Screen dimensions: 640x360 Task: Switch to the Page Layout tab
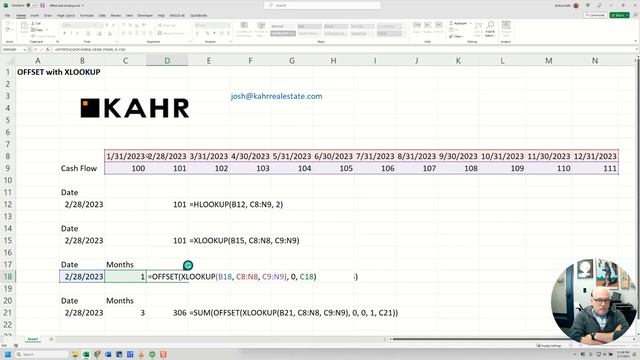pyautogui.click(x=66, y=16)
